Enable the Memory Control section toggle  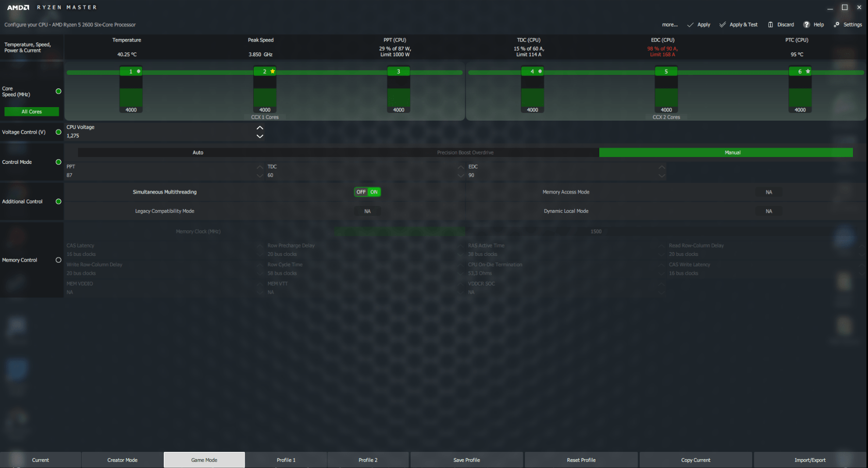[x=59, y=260]
